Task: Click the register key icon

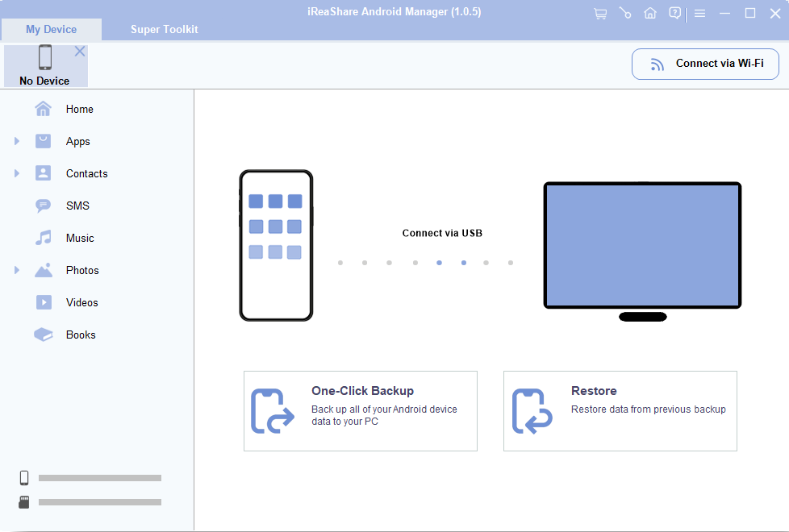Action: [x=625, y=13]
